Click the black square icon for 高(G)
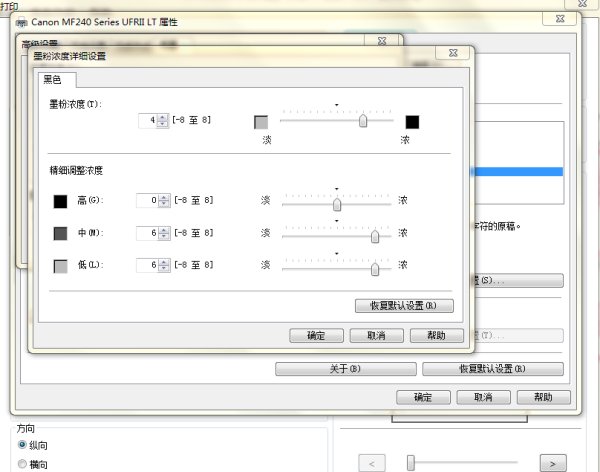This screenshot has width=600, height=472. click(x=61, y=201)
